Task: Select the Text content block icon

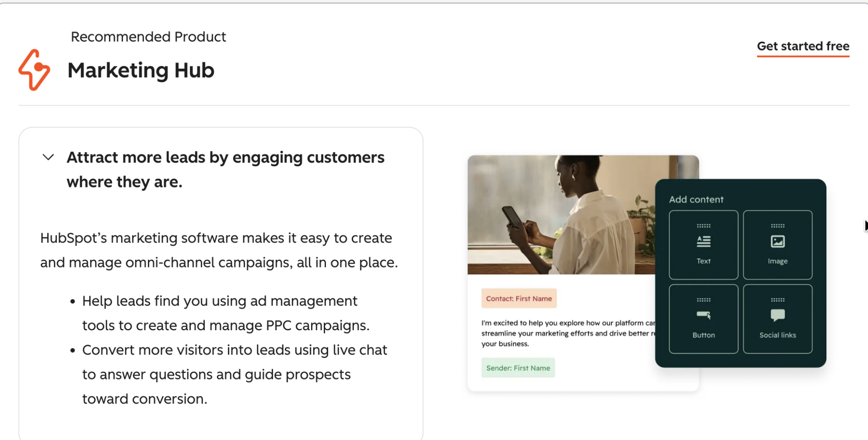Action: click(703, 242)
